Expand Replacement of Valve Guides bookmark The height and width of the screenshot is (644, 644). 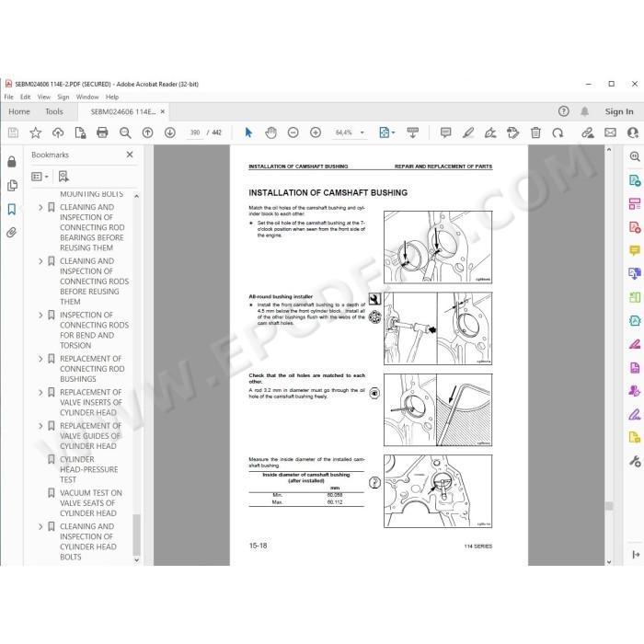click(x=40, y=426)
